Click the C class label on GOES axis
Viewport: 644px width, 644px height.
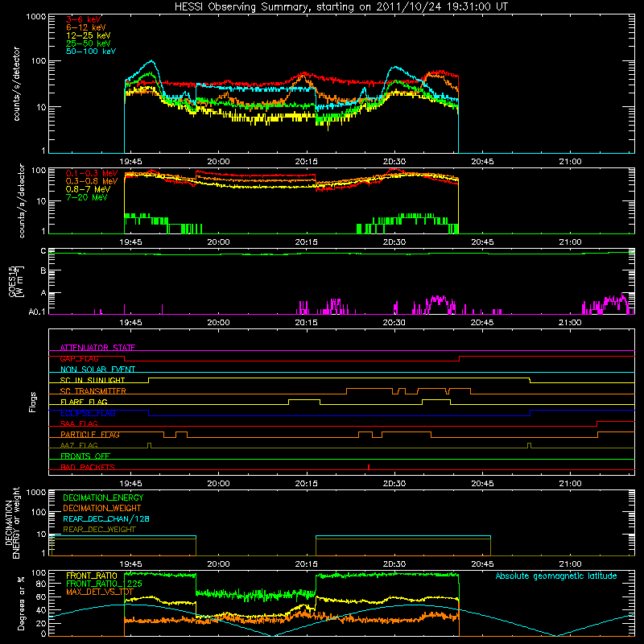tap(43, 251)
